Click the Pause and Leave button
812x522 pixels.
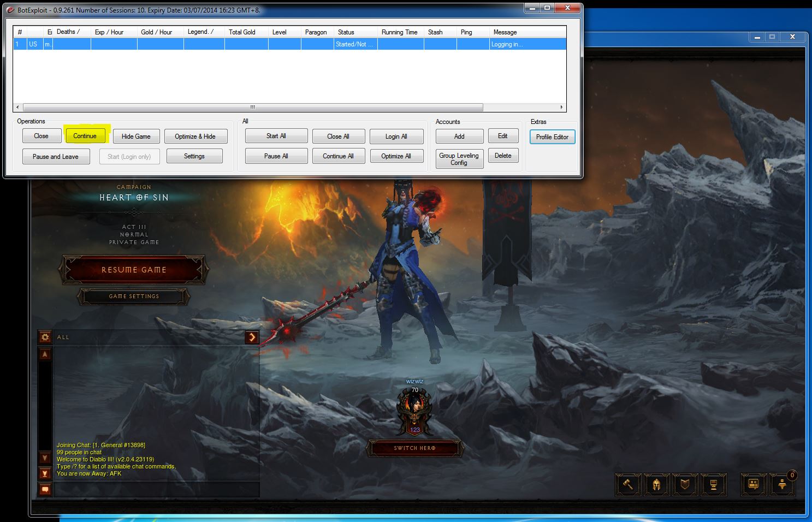[x=56, y=157]
